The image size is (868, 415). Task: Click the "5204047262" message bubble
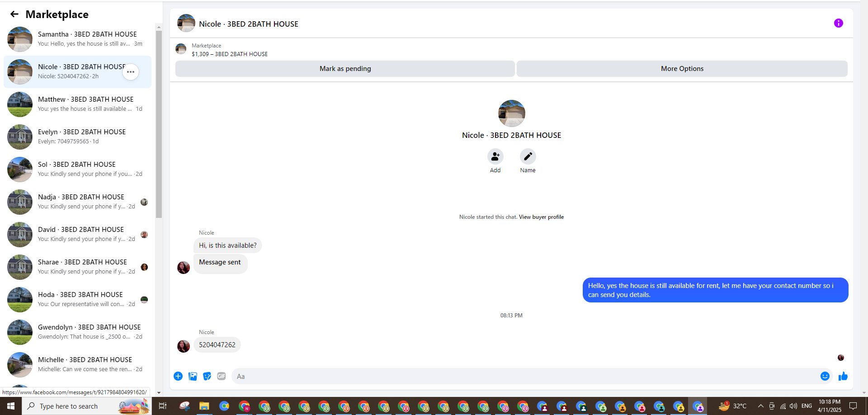[217, 345]
